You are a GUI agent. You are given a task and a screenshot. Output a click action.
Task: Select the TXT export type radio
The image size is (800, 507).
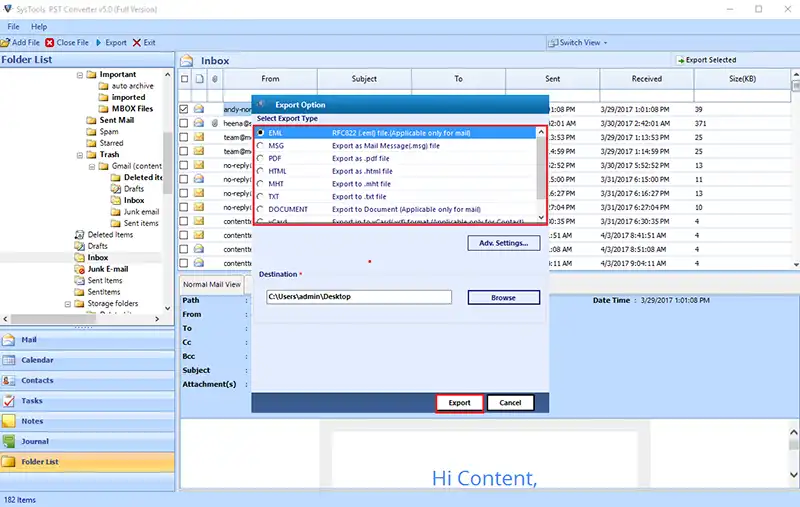coord(261,196)
